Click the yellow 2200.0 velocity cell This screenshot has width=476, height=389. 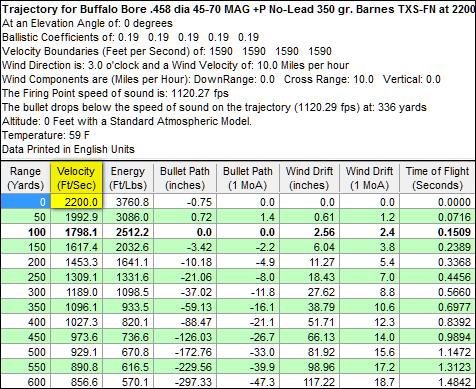click(x=76, y=202)
